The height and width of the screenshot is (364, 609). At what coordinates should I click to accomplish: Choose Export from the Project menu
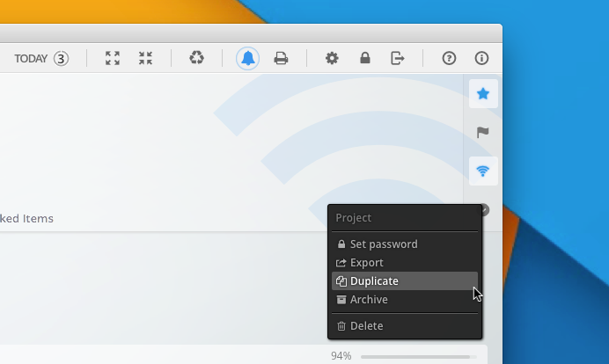pyautogui.click(x=367, y=263)
